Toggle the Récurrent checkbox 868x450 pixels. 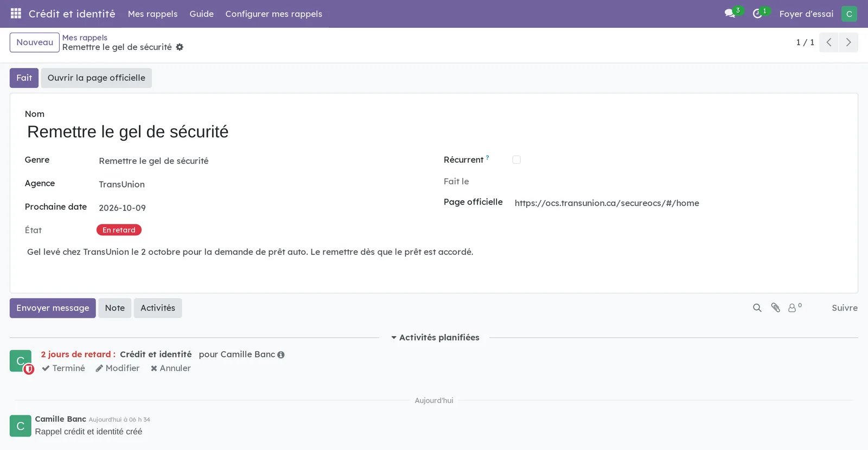tap(516, 160)
